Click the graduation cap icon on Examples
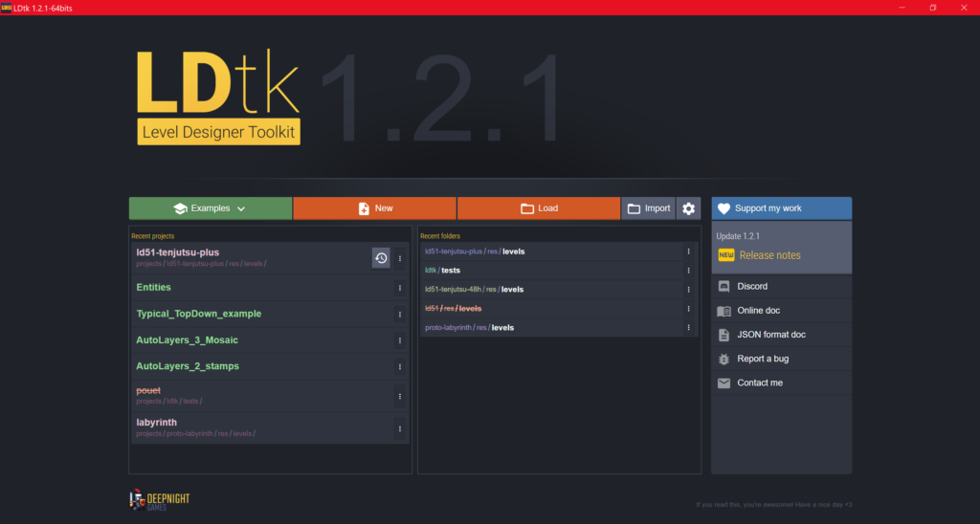This screenshot has width=980, height=524. tap(180, 208)
